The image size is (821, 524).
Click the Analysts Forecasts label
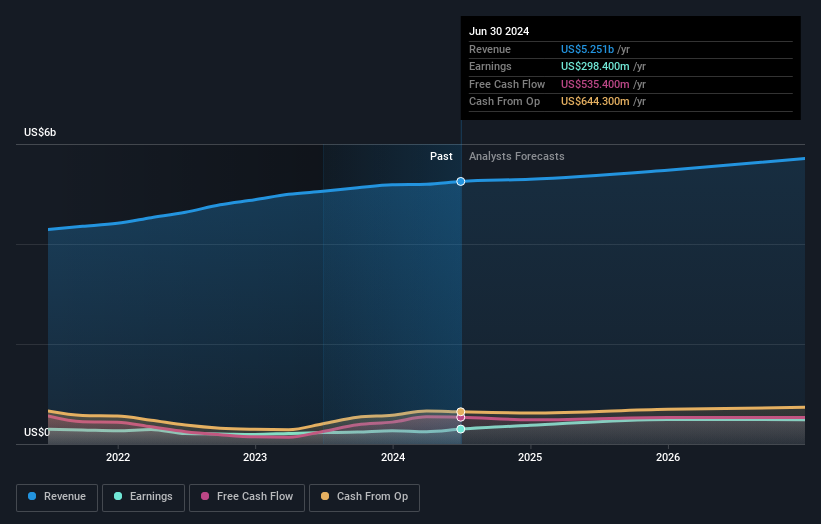pos(516,157)
